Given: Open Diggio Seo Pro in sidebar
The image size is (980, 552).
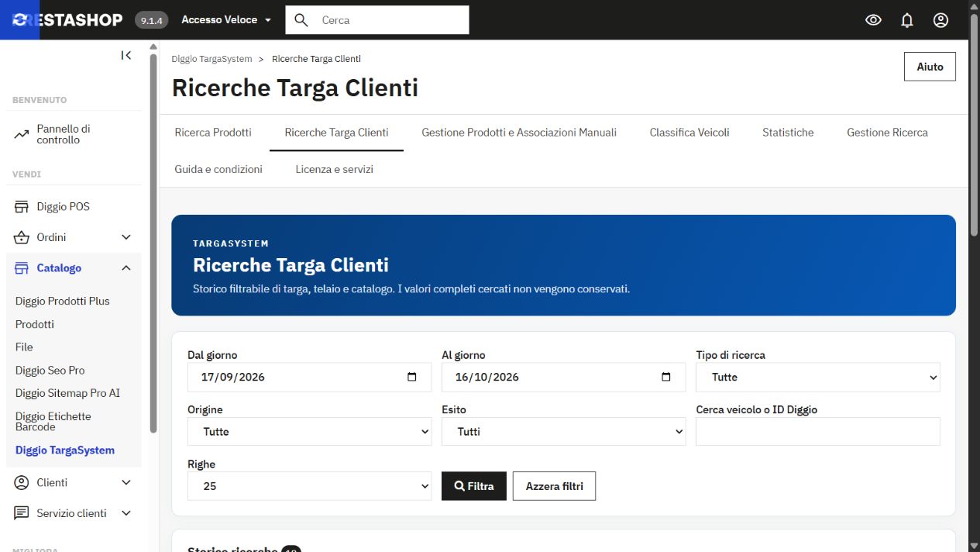Looking at the screenshot, I should tap(50, 371).
